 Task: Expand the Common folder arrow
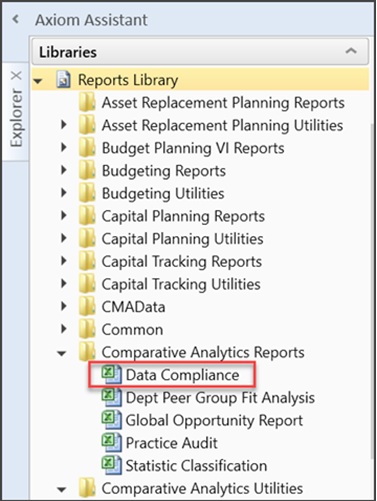point(64,329)
